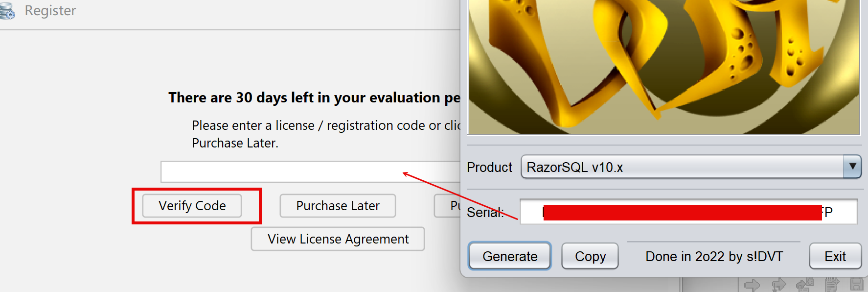The height and width of the screenshot is (292, 868).
Task: Click the "Done in 2o22 by s!DVT" label
Action: tap(714, 257)
